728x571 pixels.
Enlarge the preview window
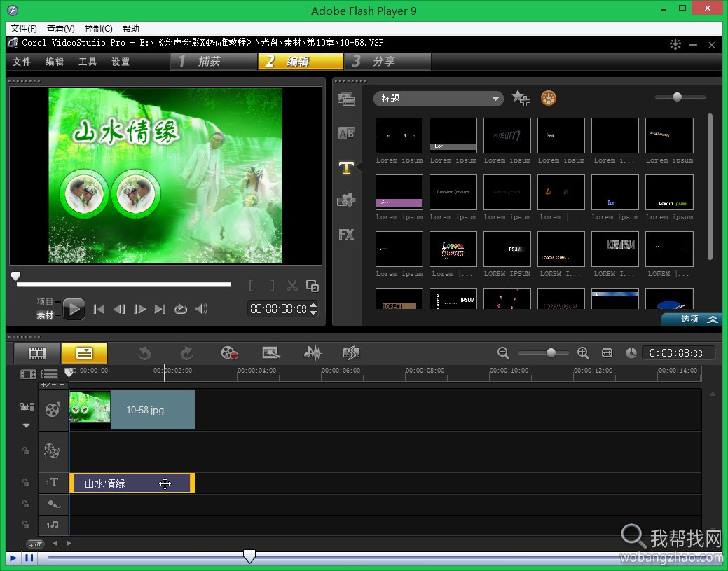313,286
